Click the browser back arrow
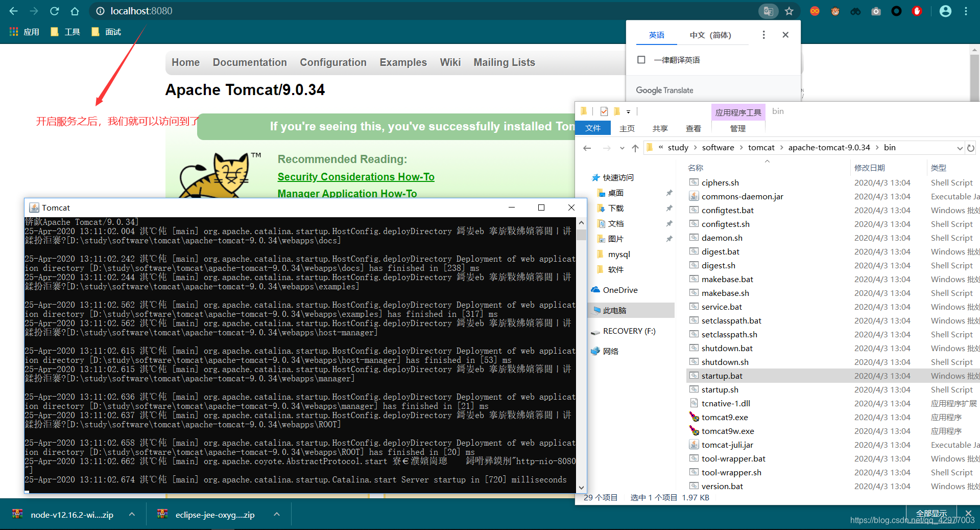Screen dimensions: 980x530 coord(13,11)
